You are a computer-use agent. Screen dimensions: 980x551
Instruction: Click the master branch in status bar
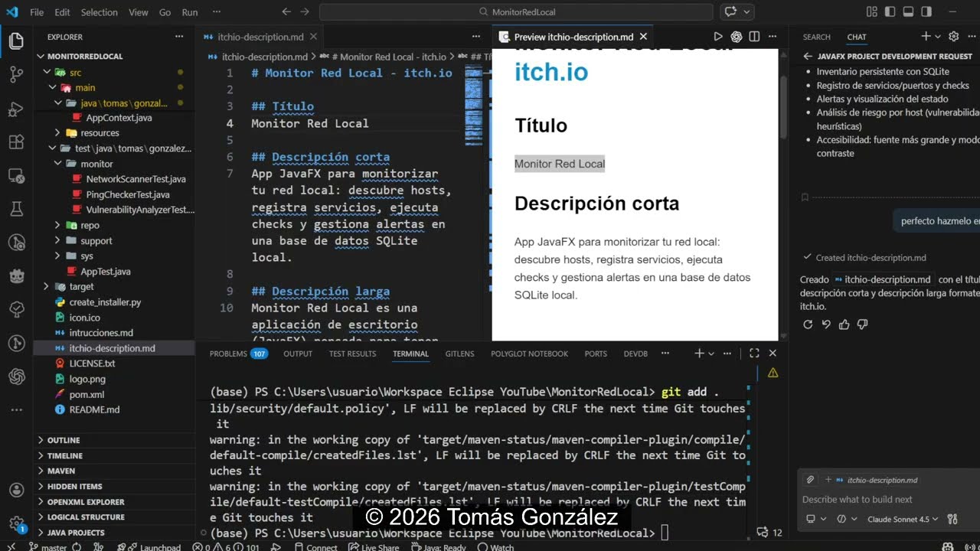47,547
